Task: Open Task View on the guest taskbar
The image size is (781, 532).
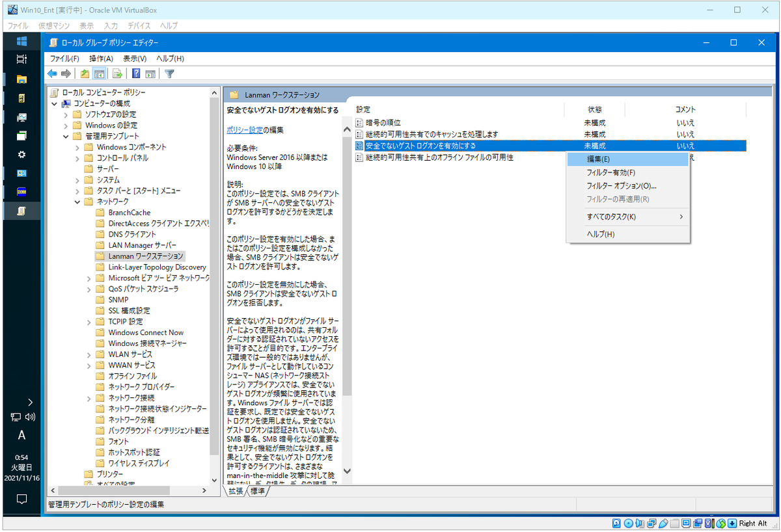Action: (x=21, y=59)
